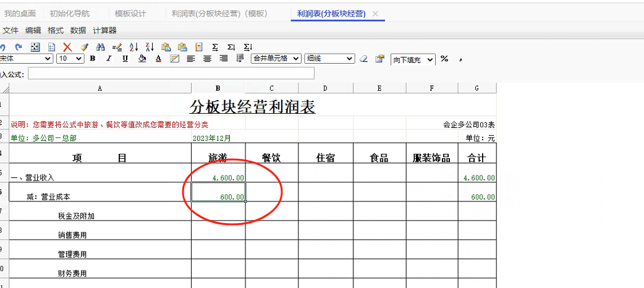Open the 格式 menu

pyautogui.click(x=56, y=30)
